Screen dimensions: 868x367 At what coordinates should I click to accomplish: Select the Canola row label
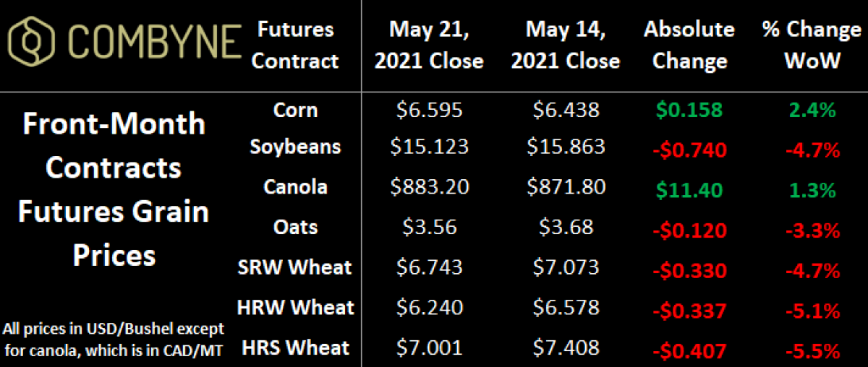[295, 186]
